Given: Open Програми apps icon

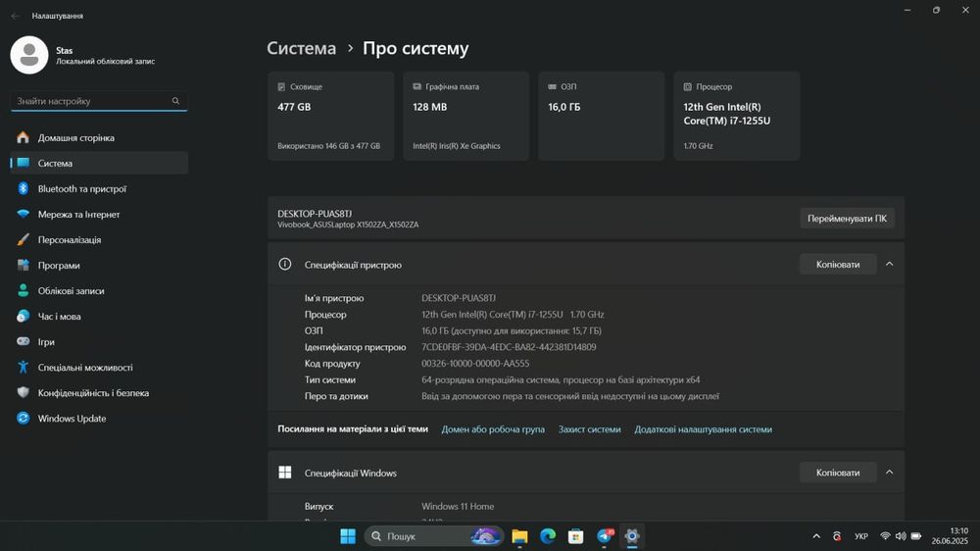Looking at the screenshot, I should click(24, 265).
